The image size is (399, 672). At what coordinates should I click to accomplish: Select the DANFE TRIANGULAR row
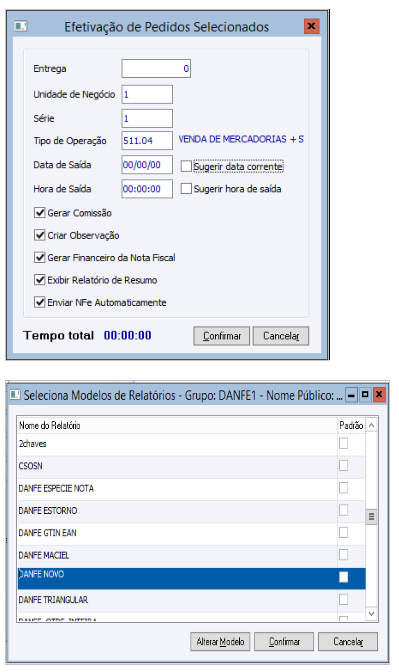(x=192, y=600)
